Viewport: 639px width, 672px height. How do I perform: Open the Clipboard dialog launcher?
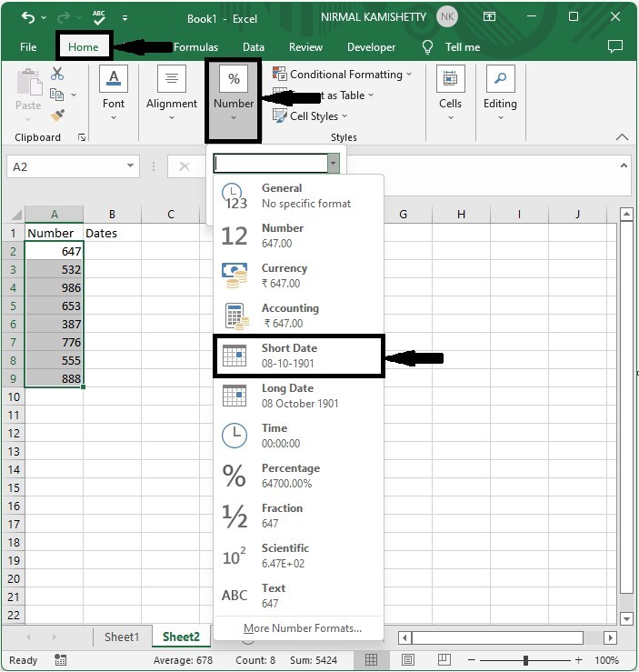pos(82,137)
